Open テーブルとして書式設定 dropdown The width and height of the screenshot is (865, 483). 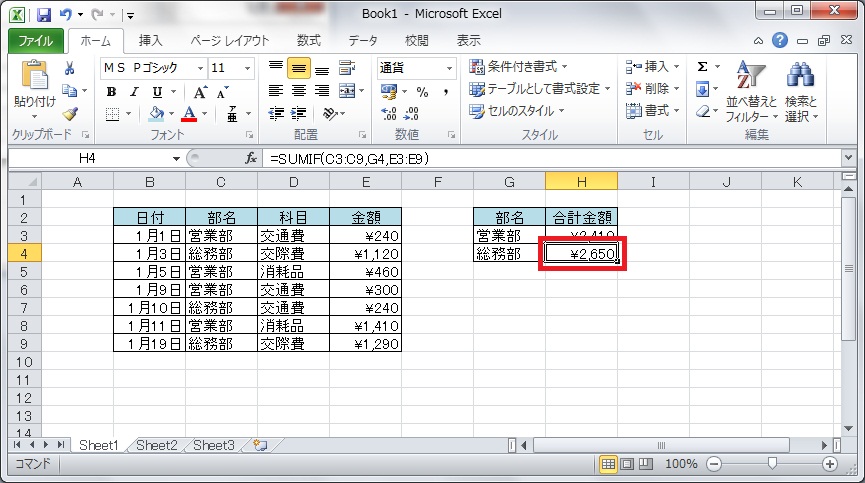540,89
